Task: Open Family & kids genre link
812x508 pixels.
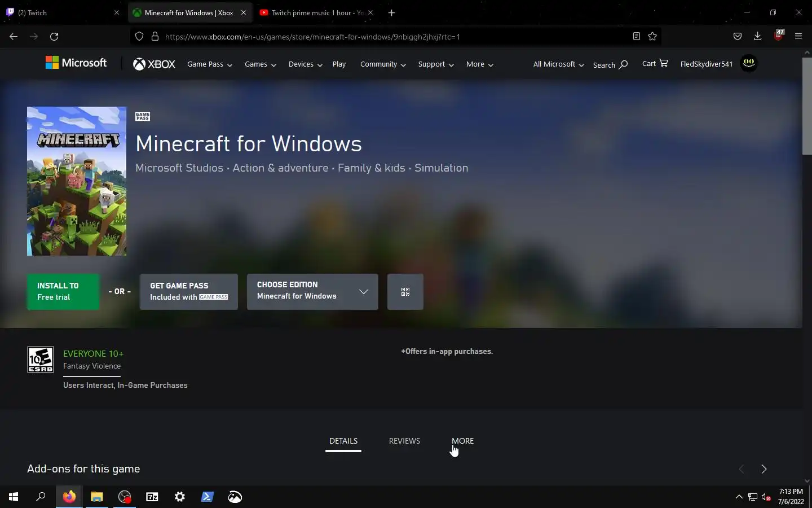Action: click(371, 168)
